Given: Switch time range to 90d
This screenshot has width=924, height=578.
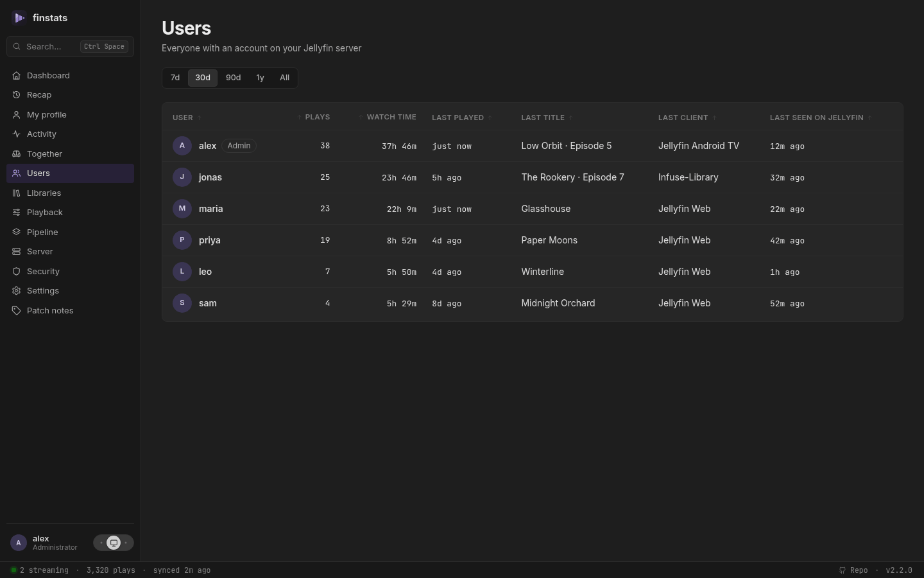Looking at the screenshot, I should [x=234, y=78].
